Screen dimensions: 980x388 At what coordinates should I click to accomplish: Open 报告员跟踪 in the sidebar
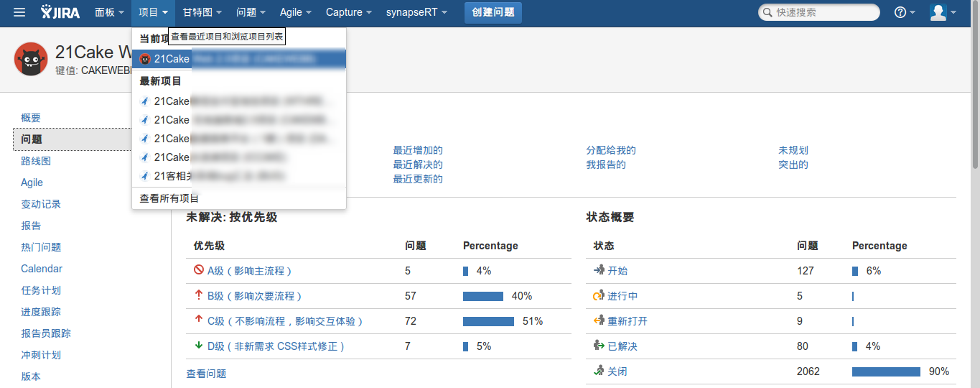46,333
